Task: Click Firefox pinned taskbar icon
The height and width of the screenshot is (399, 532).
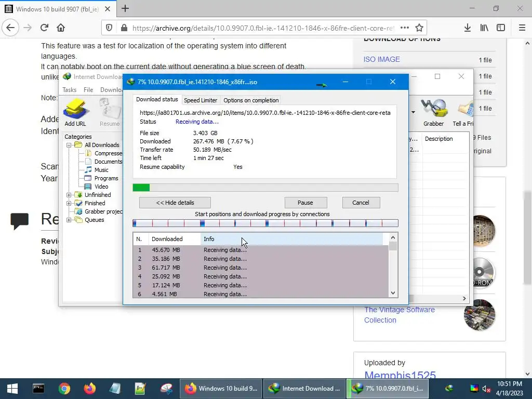Action: coord(90,389)
